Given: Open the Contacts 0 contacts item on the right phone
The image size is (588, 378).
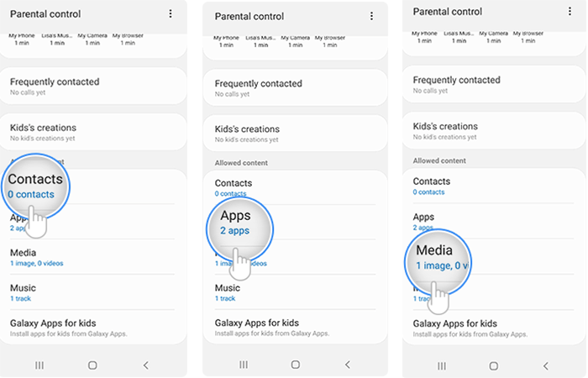Looking at the screenshot, I should tap(494, 186).
